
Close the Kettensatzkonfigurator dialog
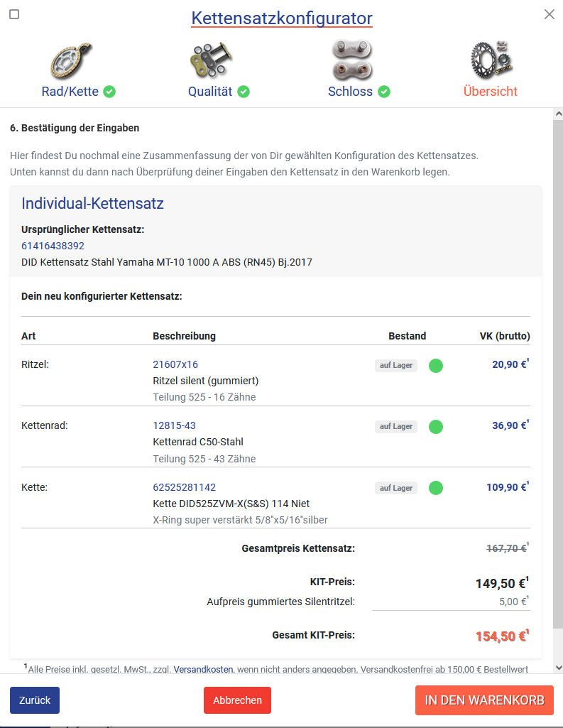tap(549, 14)
